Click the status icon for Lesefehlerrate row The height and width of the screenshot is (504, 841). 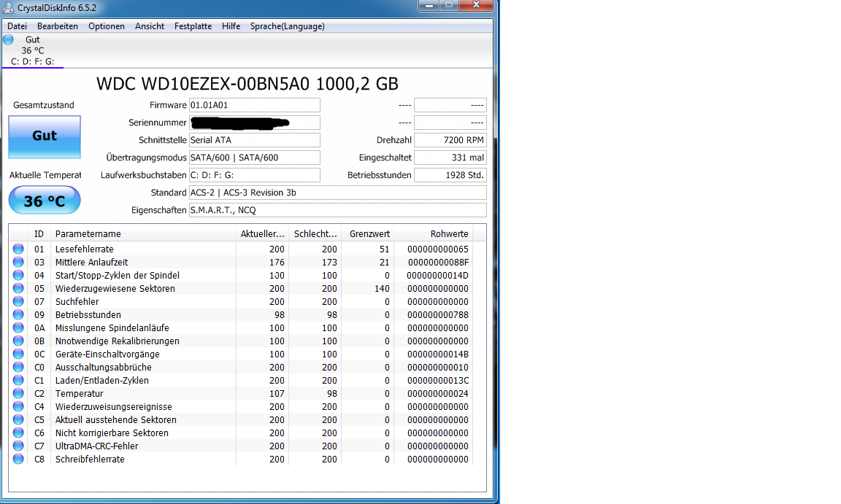pos(18,249)
